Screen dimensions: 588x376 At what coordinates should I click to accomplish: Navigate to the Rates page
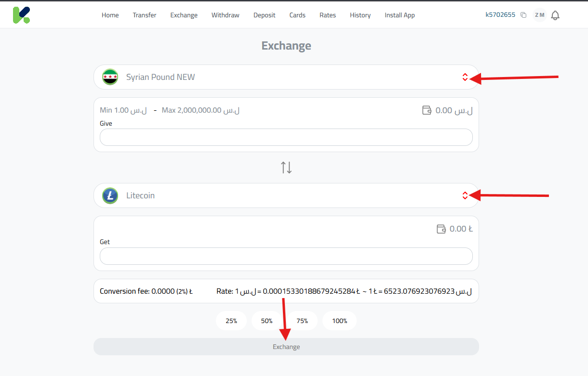(327, 15)
